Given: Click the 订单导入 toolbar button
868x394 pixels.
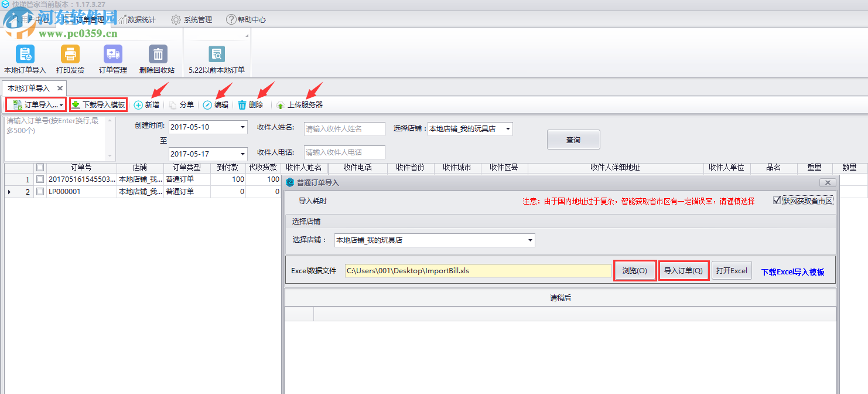Looking at the screenshot, I should coord(35,105).
